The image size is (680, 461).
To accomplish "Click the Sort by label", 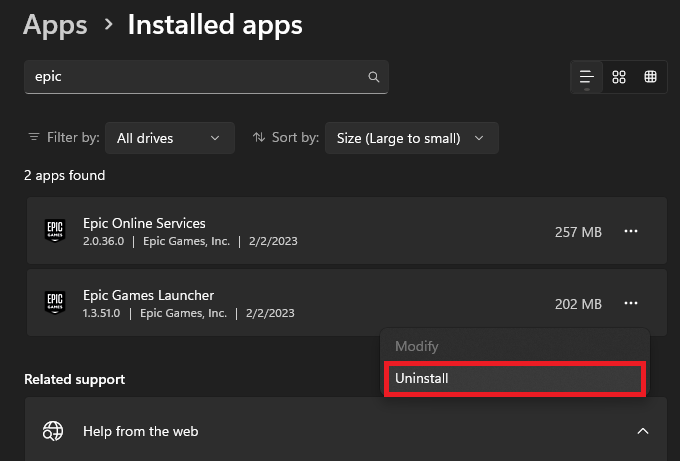I will pos(295,137).
